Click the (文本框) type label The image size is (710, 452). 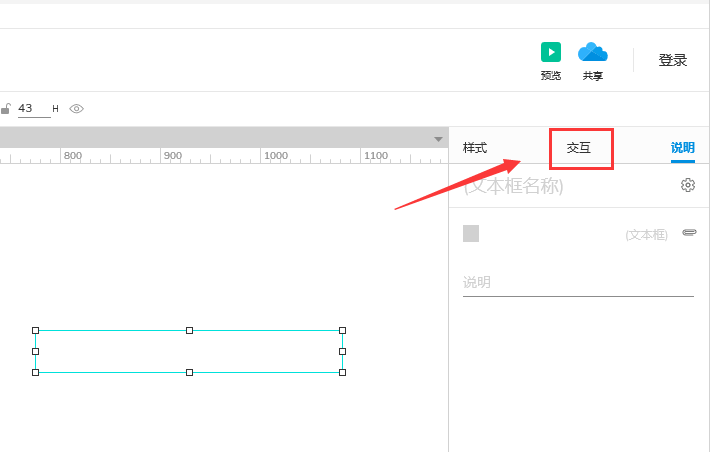coord(646,235)
